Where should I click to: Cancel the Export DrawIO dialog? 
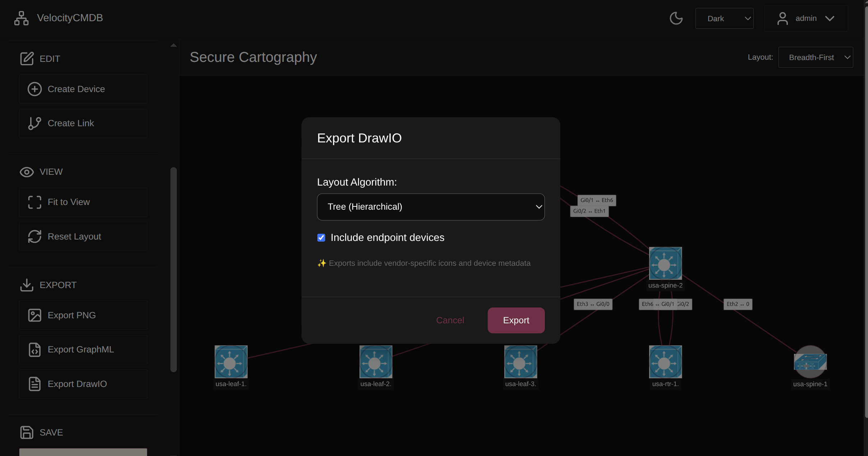tap(450, 320)
